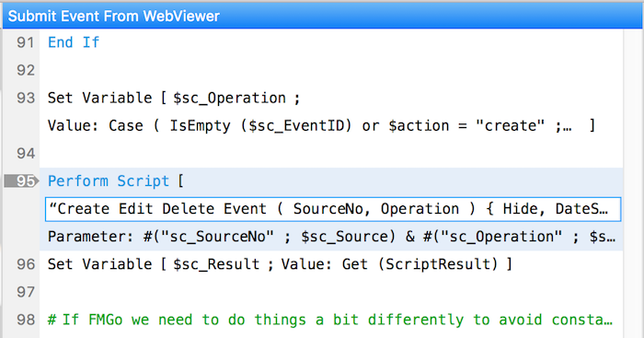Image resolution: width=644 pixels, height=338 pixels.
Task: Click the line 95 breakpoint marker
Action: click(x=21, y=181)
